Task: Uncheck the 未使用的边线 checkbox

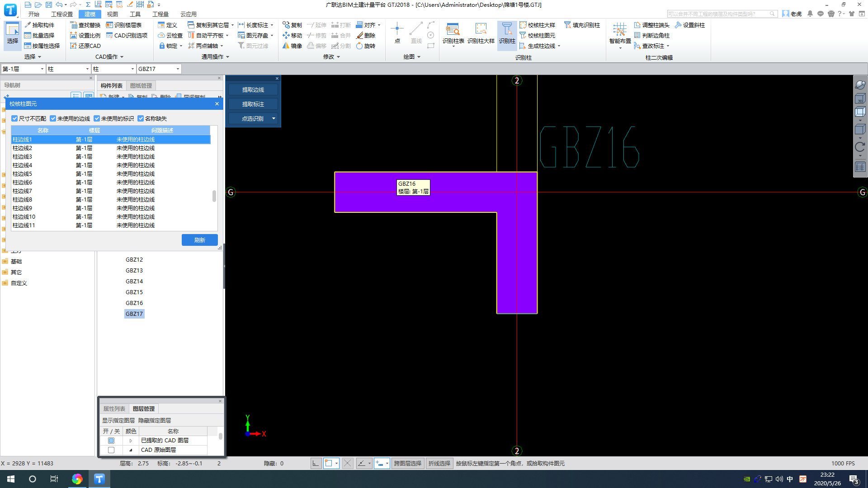Action: coord(53,118)
